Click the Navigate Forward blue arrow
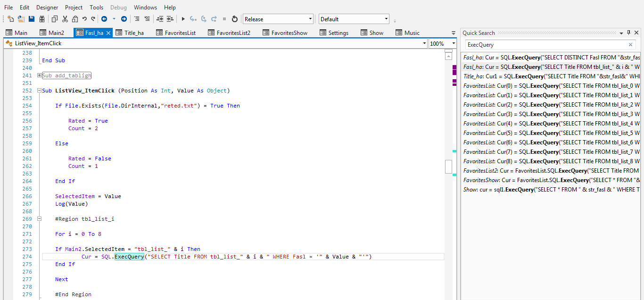The image size is (644, 300). [124, 19]
